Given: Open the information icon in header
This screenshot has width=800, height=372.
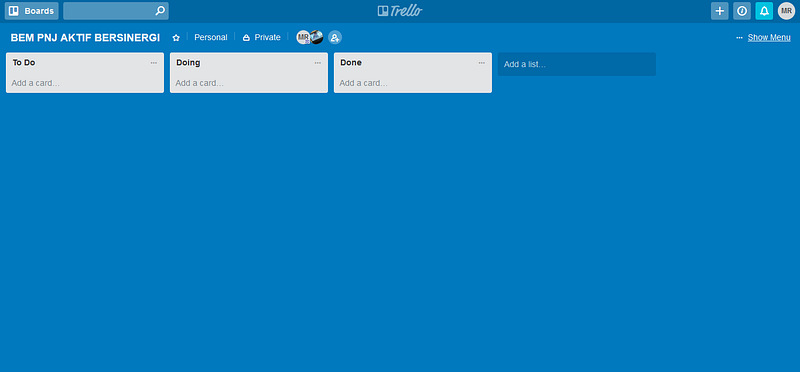Looking at the screenshot, I should 742,11.
